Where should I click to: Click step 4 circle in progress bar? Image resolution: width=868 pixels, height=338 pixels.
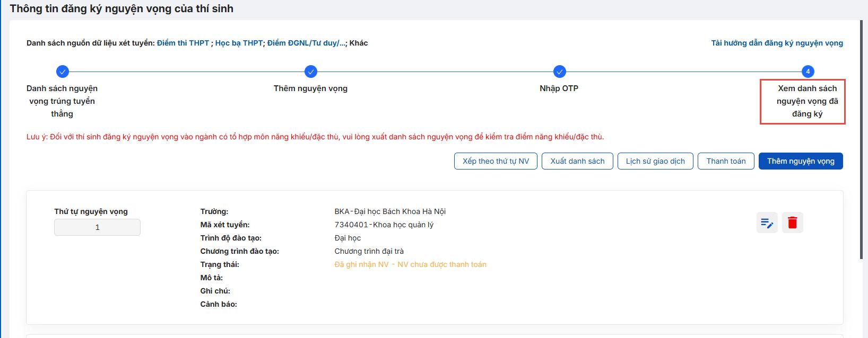point(808,72)
